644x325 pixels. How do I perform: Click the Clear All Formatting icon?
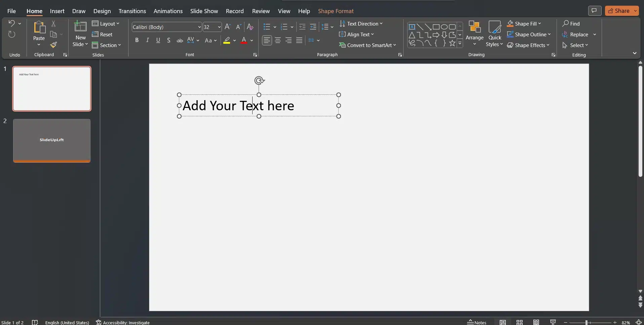pyautogui.click(x=250, y=27)
